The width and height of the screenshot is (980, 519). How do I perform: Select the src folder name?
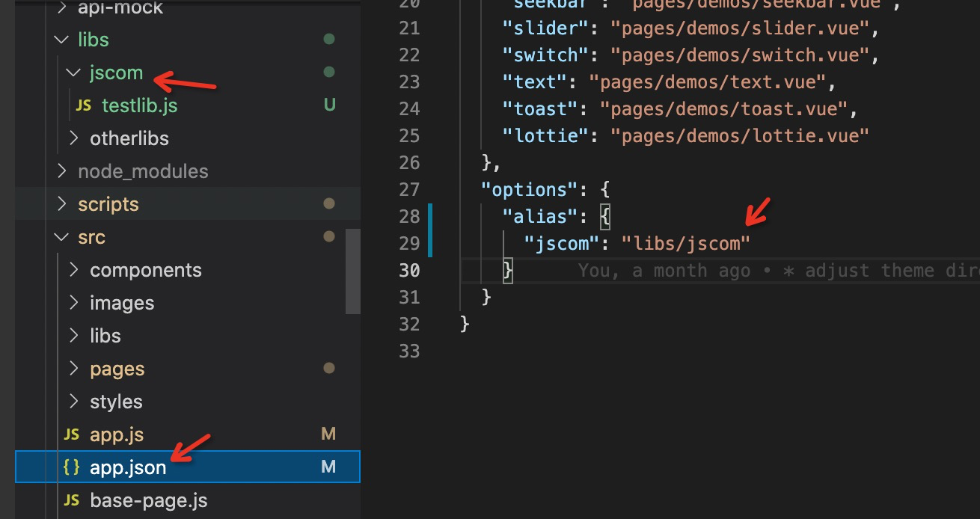point(91,237)
